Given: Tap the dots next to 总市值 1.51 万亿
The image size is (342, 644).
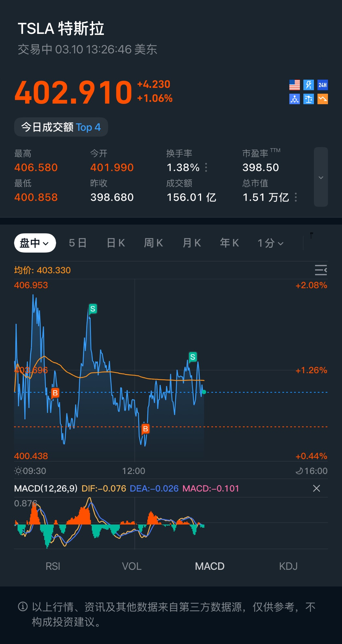Looking at the screenshot, I should pyautogui.click(x=296, y=197).
